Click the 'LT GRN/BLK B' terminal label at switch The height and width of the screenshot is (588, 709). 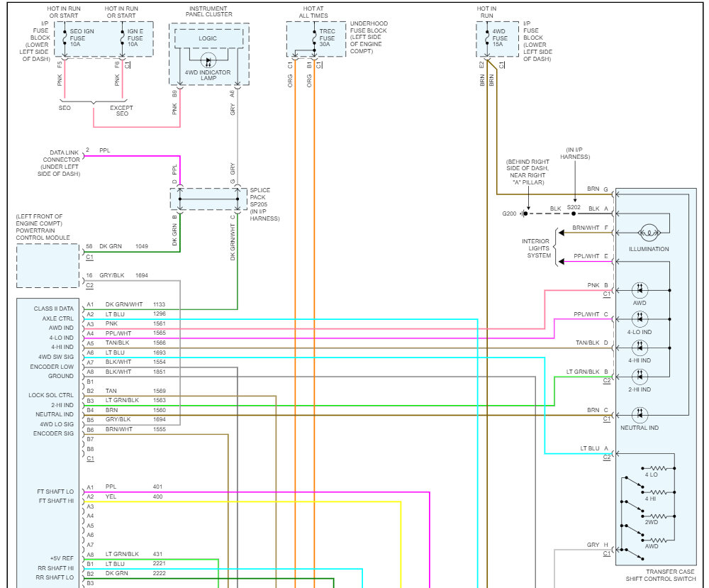[587, 372]
